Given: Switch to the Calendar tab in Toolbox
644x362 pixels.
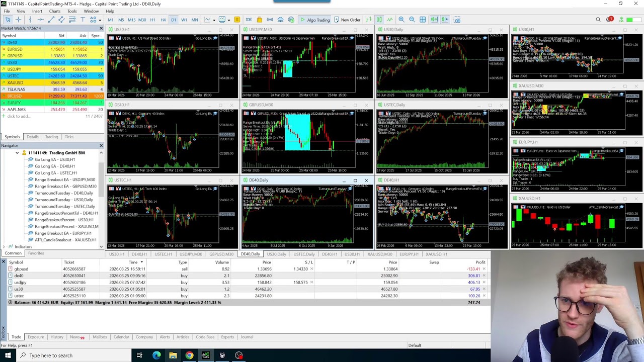Looking at the screenshot, I should pos(121,337).
